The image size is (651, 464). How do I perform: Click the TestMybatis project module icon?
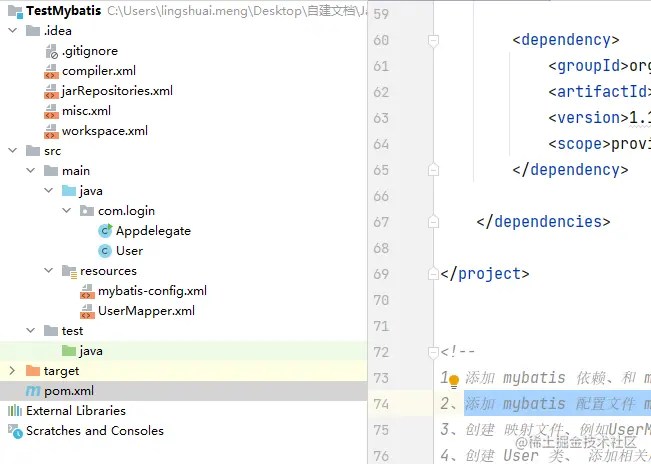point(15,11)
